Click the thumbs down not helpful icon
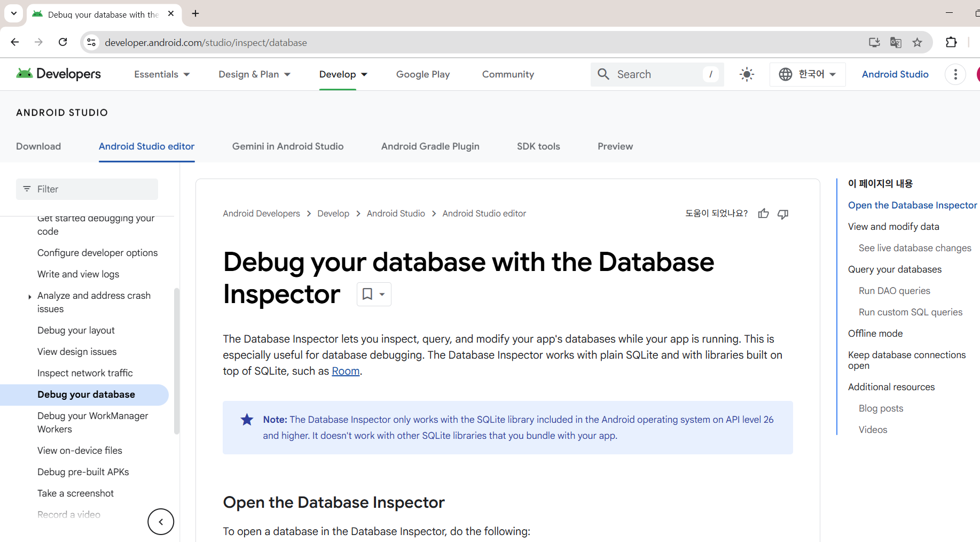 (x=783, y=214)
